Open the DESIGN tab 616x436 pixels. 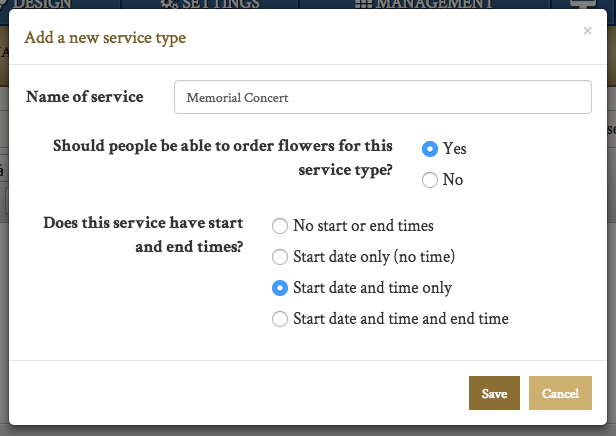[x=43, y=4]
